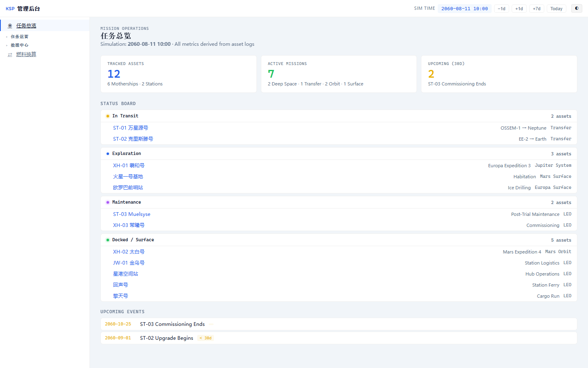
Task: Open the 星港空间站 asset link
Action: (126, 274)
